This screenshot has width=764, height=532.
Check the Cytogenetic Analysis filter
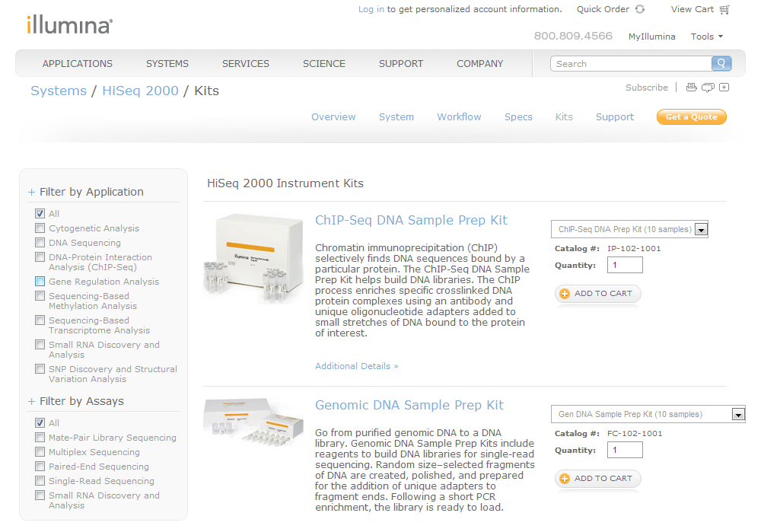coord(40,228)
